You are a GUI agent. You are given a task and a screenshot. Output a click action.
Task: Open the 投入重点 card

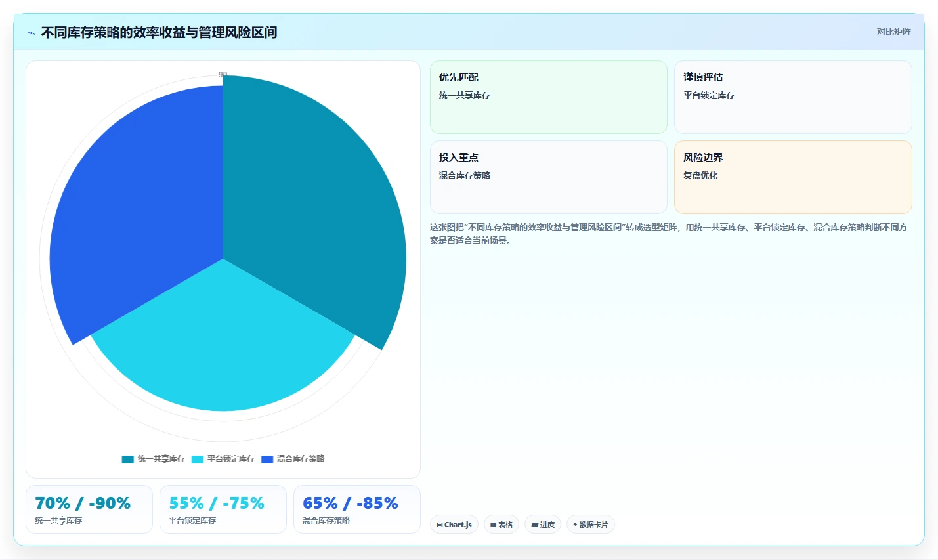pos(549,177)
